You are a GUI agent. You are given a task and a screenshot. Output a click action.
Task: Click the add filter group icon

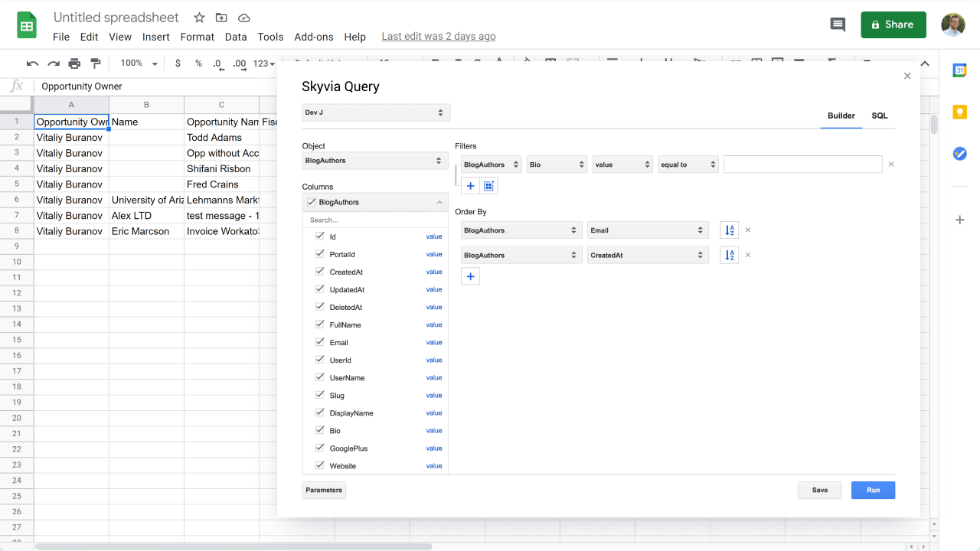tap(489, 186)
